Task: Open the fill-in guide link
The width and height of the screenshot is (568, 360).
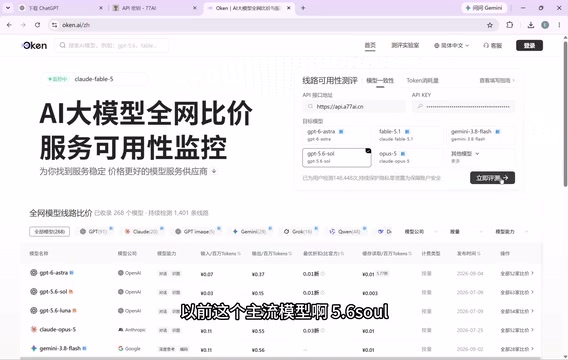Action: [x=497, y=80]
